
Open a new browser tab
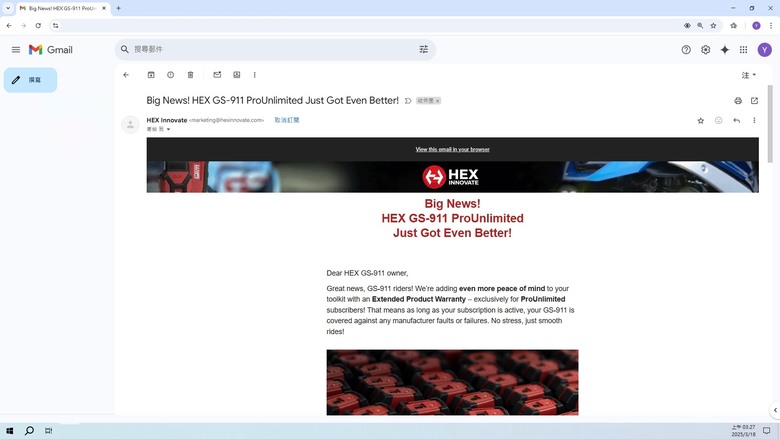click(118, 8)
